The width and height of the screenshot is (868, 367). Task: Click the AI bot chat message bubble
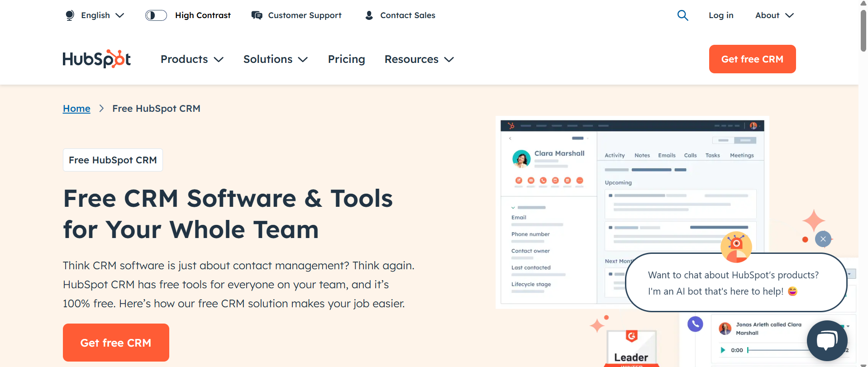[736, 283]
